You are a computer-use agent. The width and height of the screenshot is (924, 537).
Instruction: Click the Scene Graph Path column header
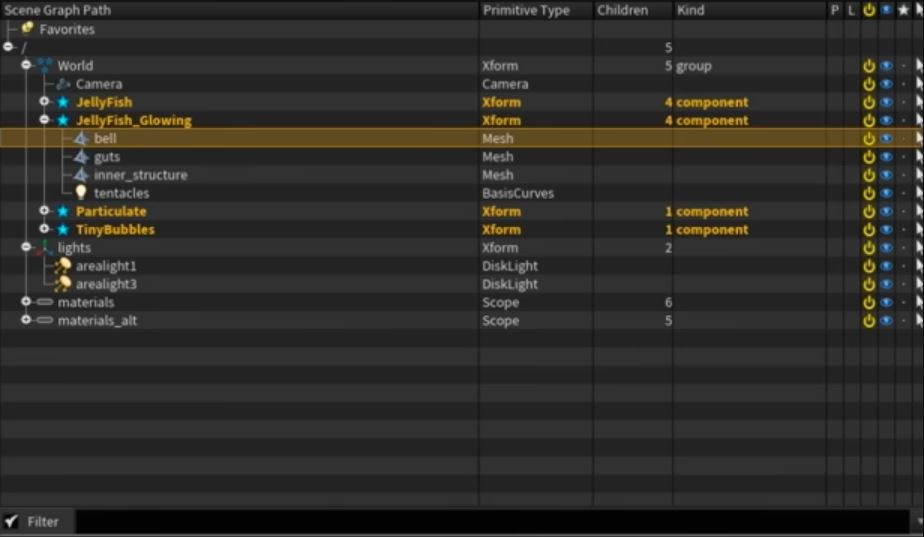click(x=239, y=10)
